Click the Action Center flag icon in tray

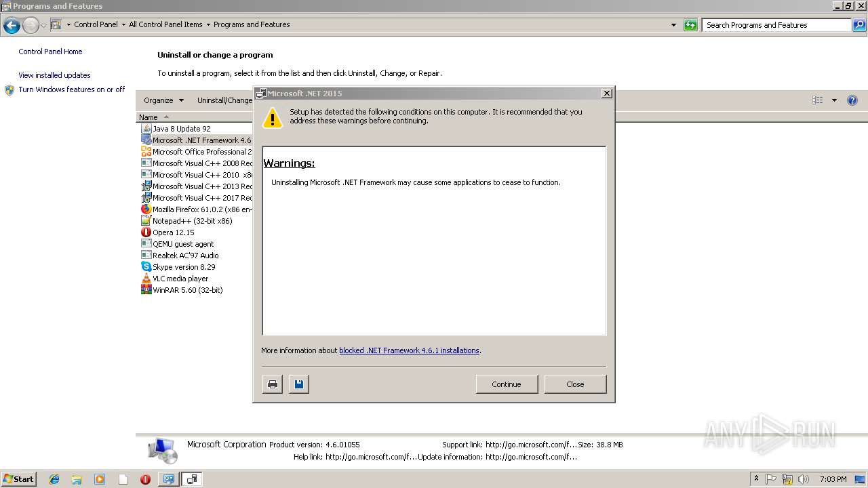(771, 479)
